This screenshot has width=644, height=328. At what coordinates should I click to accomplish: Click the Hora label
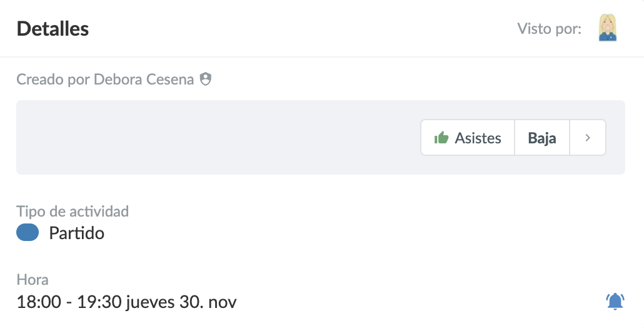(x=33, y=280)
